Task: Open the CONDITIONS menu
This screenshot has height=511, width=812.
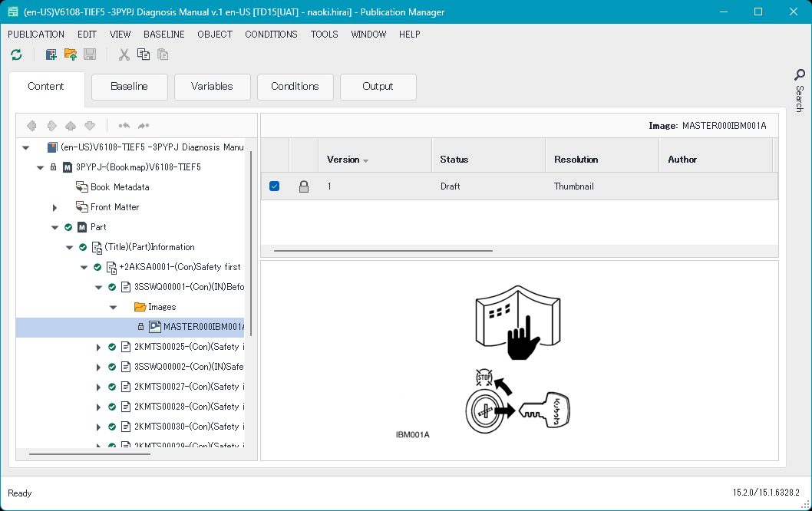Action: click(271, 34)
